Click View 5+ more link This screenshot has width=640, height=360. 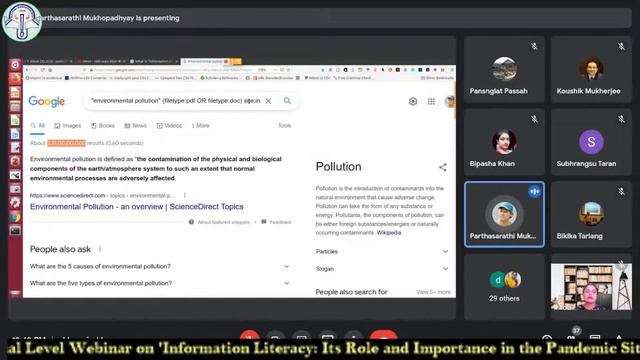pos(433,292)
